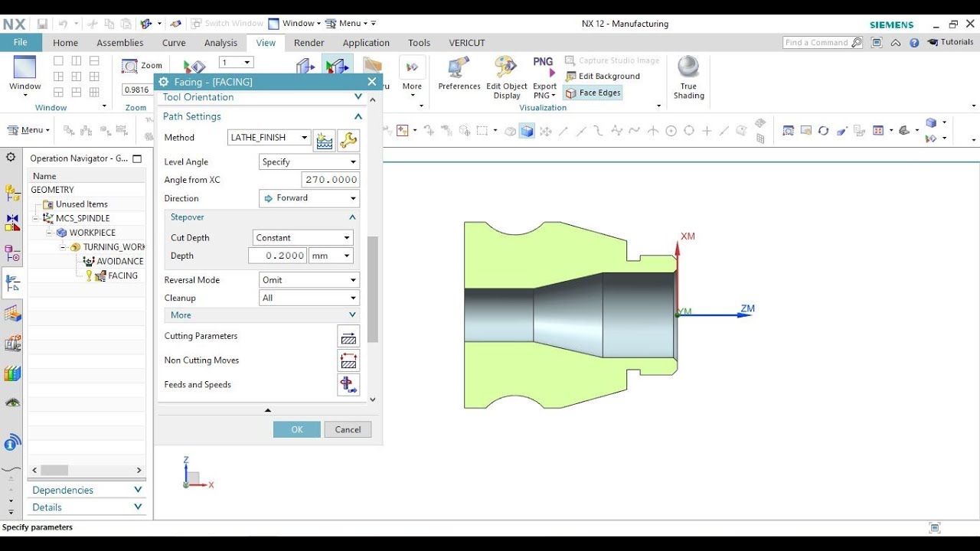
Task: Open Non Cutting Moves icon
Action: pyautogui.click(x=348, y=360)
